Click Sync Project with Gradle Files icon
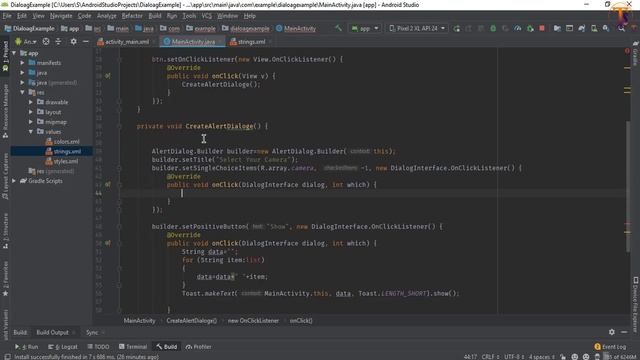This screenshot has width=640, height=360. tap(582, 28)
